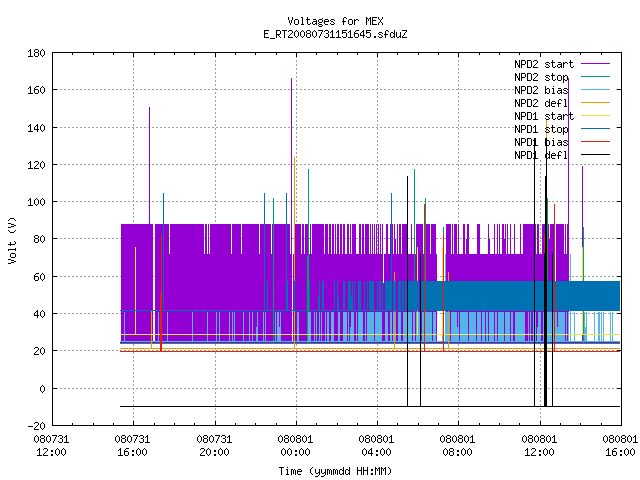Click the 'Time (yymmdd HH:MM)' x-axis label
The image size is (640, 480).
pos(335,471)
